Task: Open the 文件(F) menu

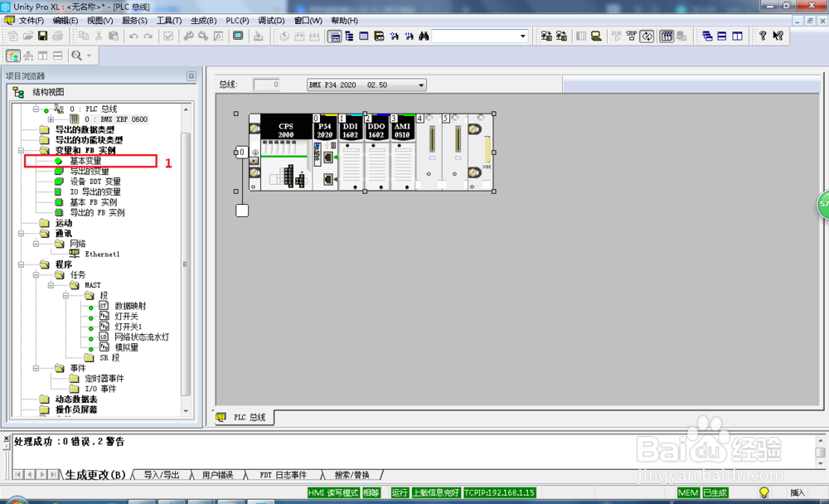Action: tap(32, 21)
